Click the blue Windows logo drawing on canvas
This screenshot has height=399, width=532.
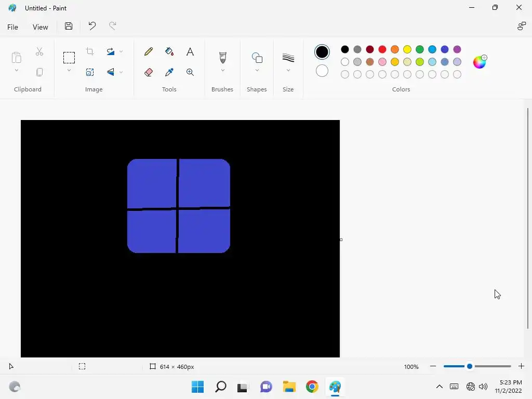click(x=179, y=206)
